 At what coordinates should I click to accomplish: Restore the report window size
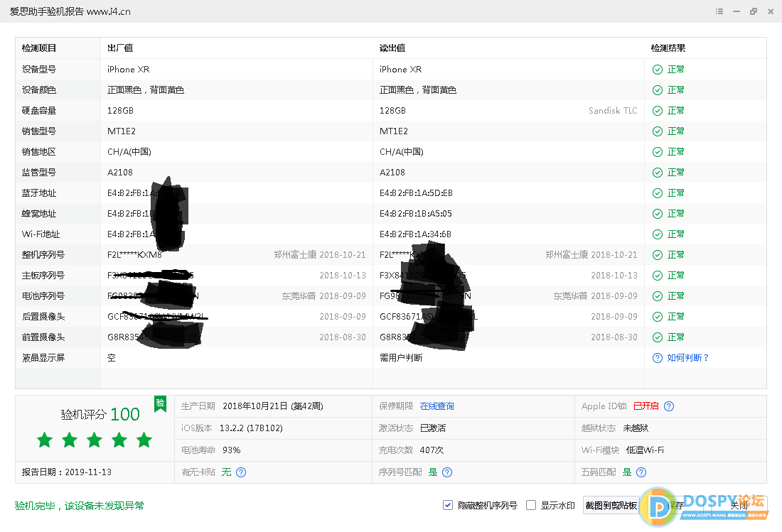[x=753, y=11]
